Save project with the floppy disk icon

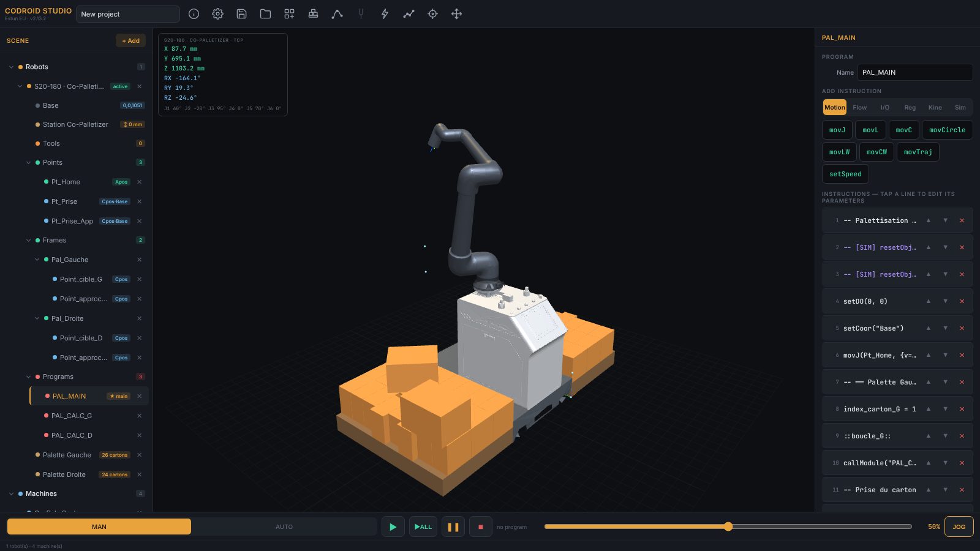point(241,14)
